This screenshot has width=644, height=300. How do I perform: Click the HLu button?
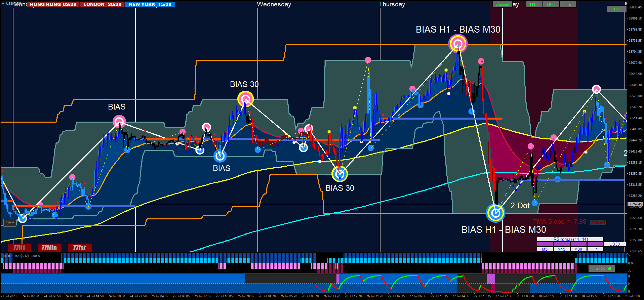pyautogui.click(x=567, y=4)
